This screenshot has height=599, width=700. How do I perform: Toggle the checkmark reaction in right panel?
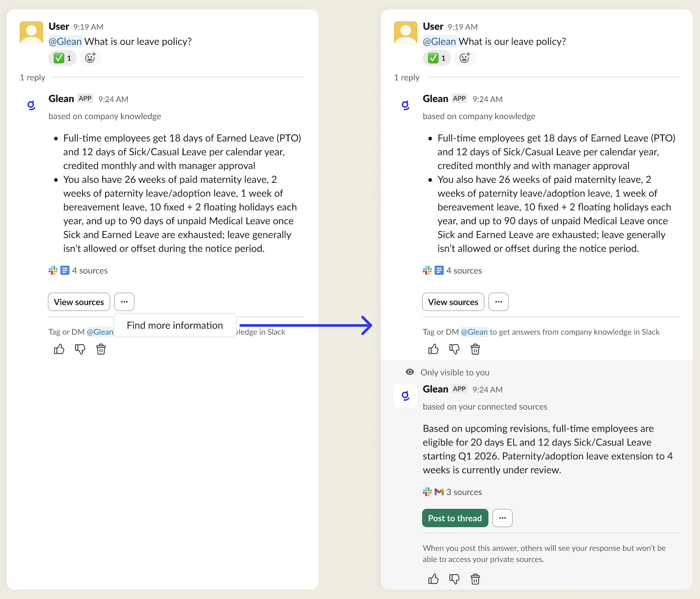pyautogui.click(x=437, y=58)
